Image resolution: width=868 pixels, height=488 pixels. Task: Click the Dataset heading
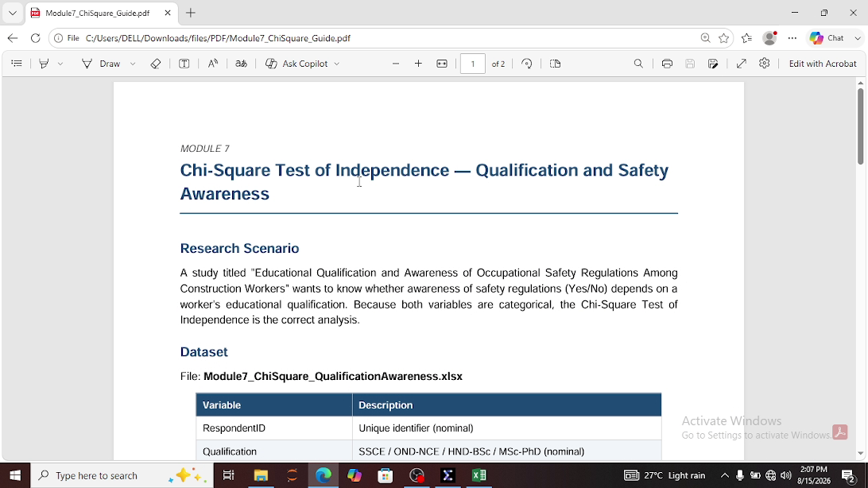pos(203,352)
